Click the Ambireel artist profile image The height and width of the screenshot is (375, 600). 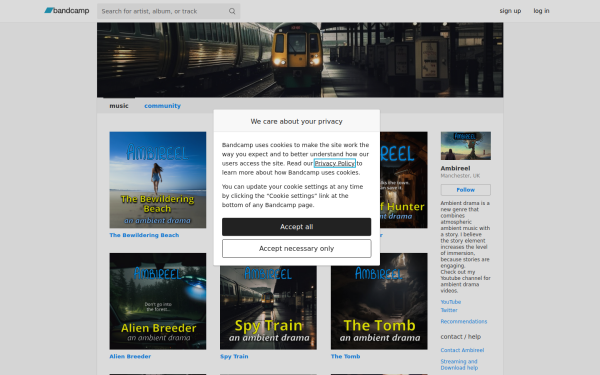pos(466,146)
